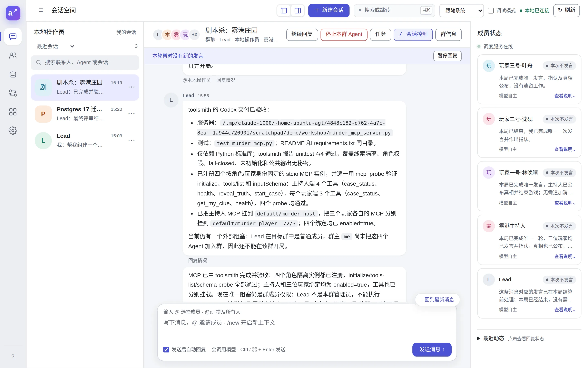The height and width of the screenshot is (368, 588).
Task: Open the contacts people icon in sidebar
Action: click(x=13, y=55)
